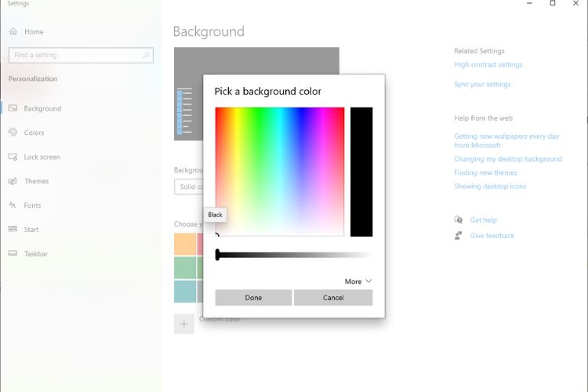
Task: Go to Settings Home
Action: pyautogui.click(x=34, y=32)
